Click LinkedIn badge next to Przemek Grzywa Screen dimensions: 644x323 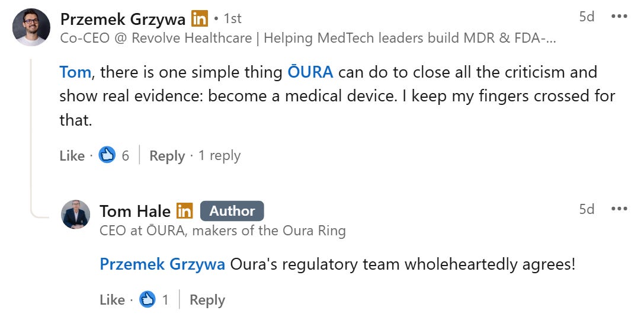click(x=200, y=18)
